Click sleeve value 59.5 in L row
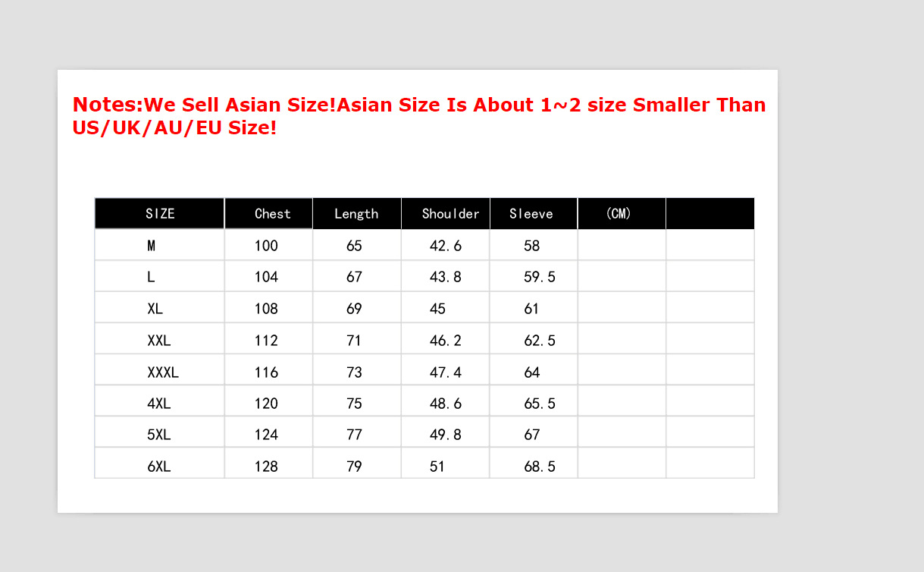 540,277
